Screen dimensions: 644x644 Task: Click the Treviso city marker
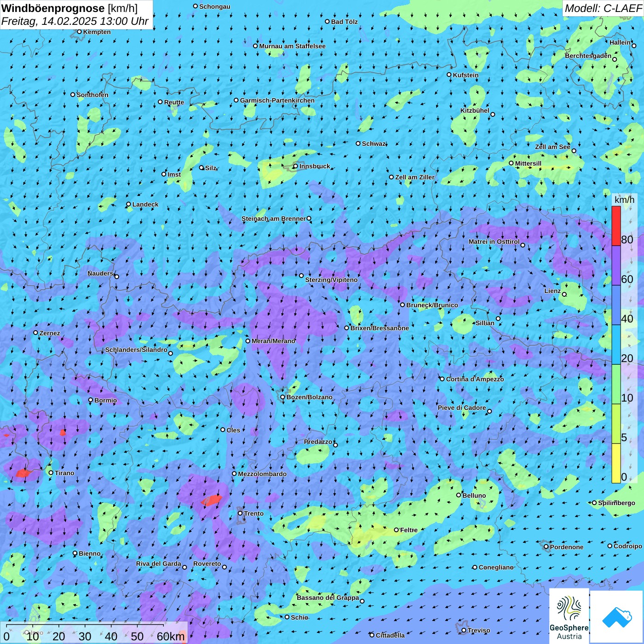pyautogui.click(x=464, y=630)
